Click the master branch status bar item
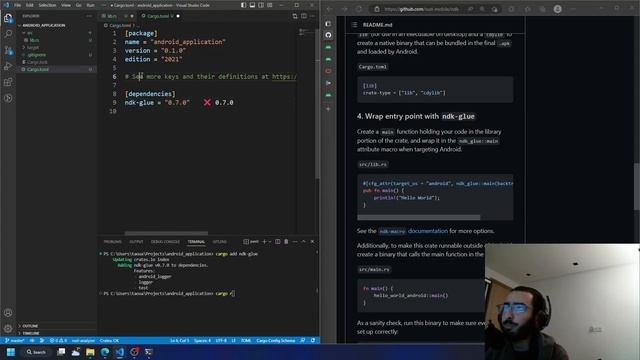 tap(15, 340)
